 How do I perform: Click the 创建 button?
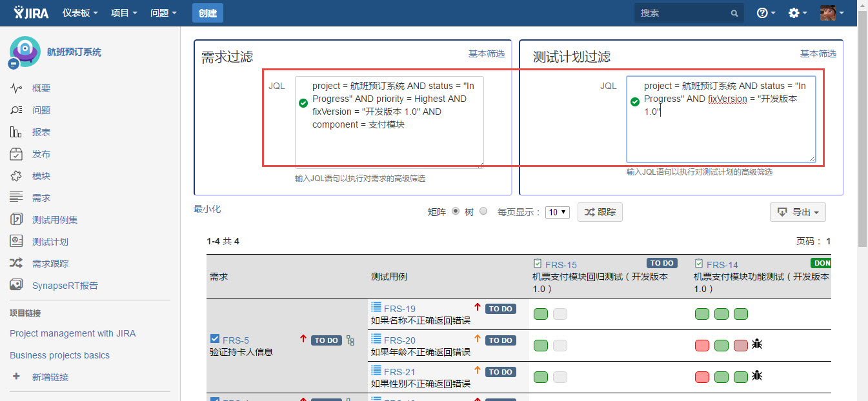208,13
